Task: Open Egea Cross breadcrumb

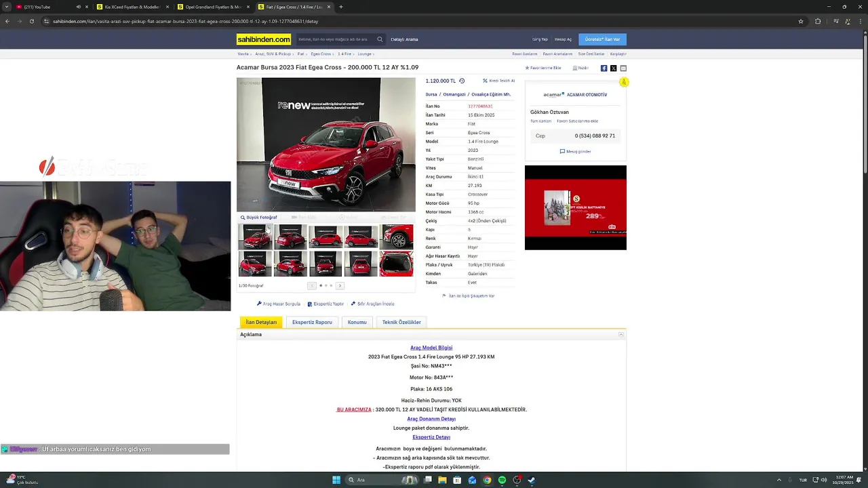Action: tap(321, 54)
